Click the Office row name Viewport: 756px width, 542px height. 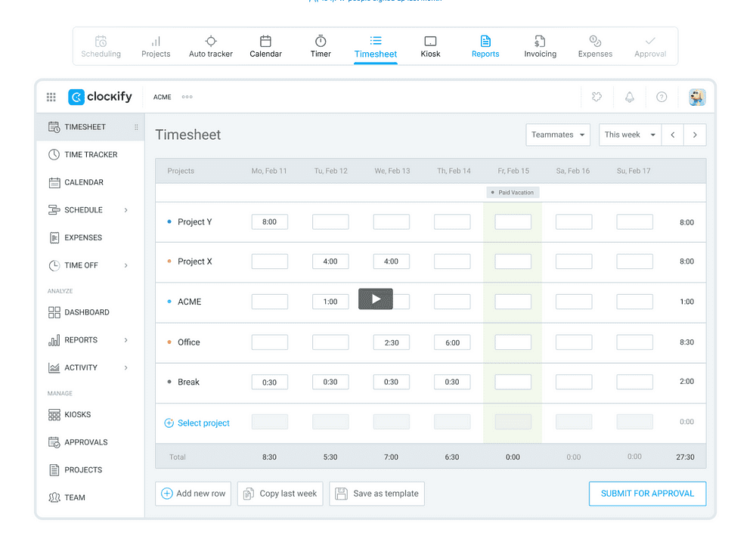pyautogui.click(x=188, y=342)
